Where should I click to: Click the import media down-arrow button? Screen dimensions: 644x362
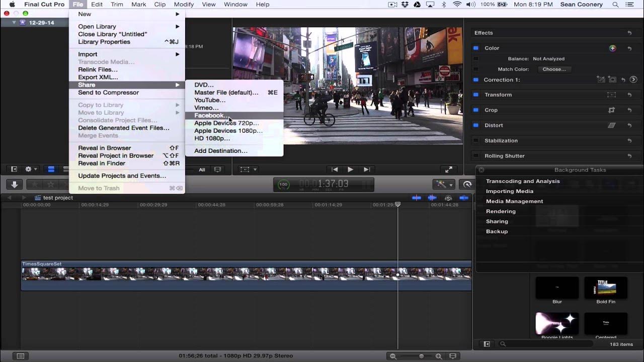click(x=14, y=185)
